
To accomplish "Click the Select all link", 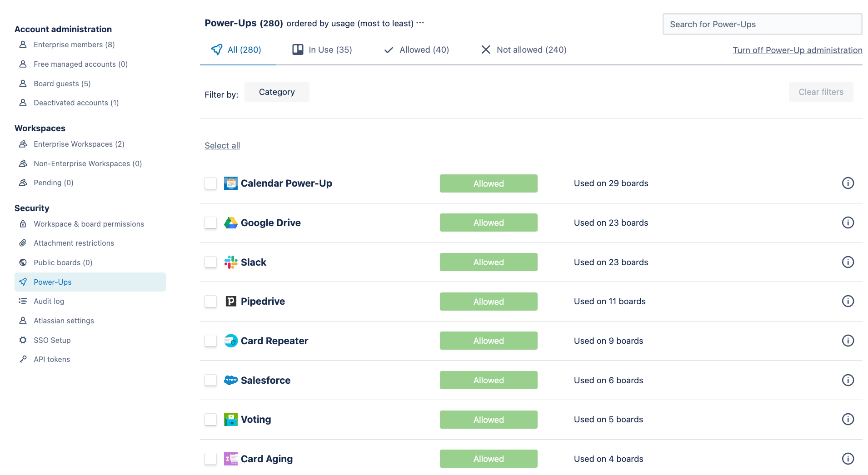I will (222, 145).
